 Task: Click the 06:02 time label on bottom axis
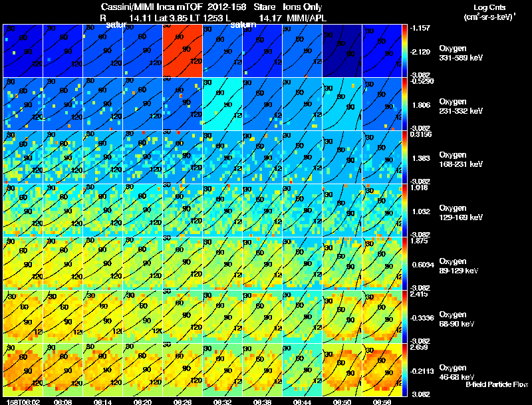[x=23, y=402]
